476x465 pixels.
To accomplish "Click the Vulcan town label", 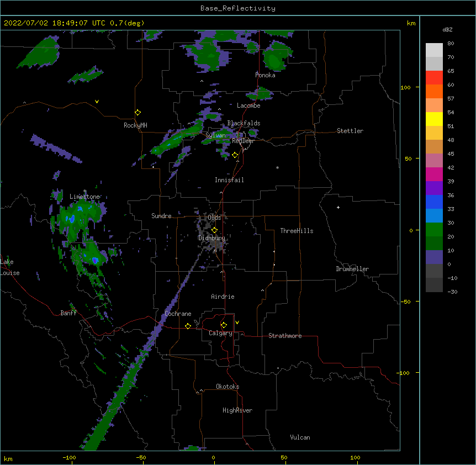I will click(x=300, y=437).
